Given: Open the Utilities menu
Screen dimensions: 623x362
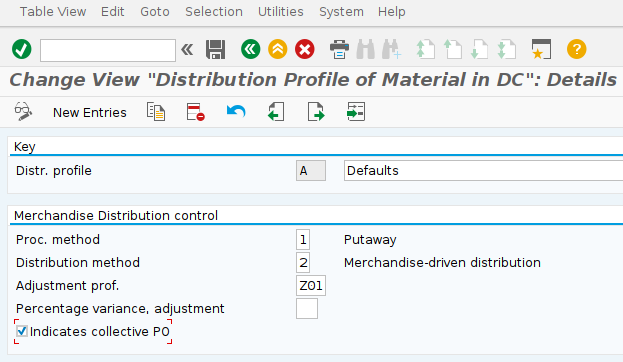Looking at the screenshot, I should (x=281, y=12).
